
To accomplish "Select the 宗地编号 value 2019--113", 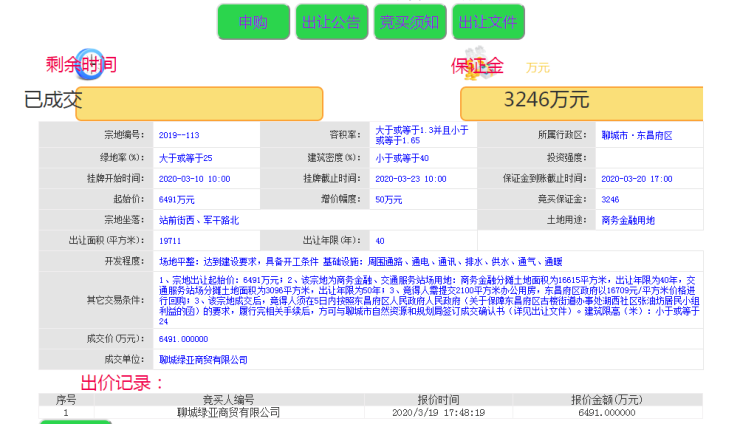I will (x=179, y=135).
